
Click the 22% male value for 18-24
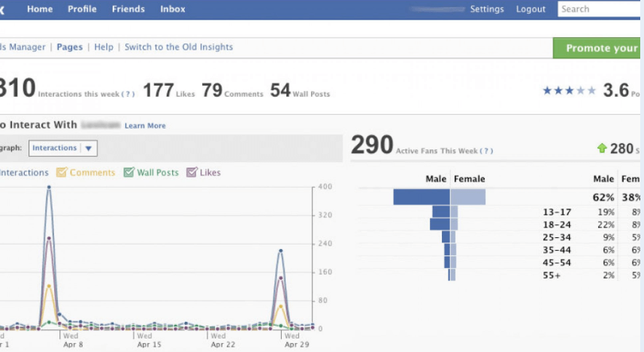(x=606, y=225)
